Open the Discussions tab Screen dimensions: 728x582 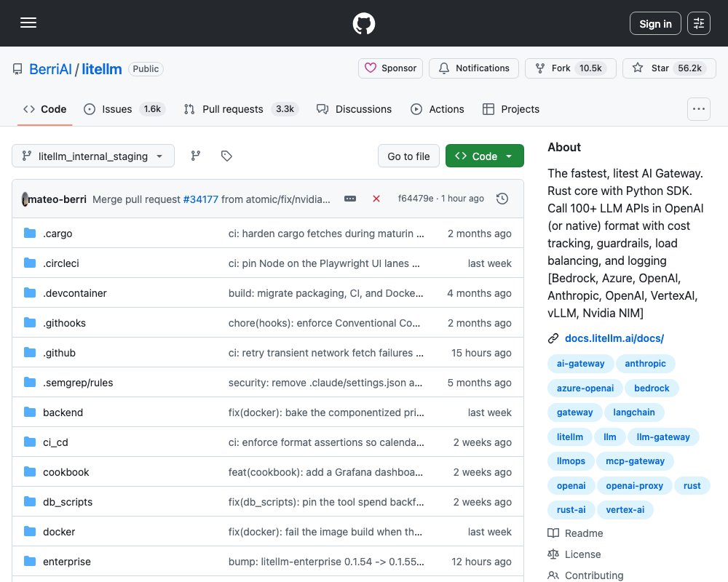(x=354, y=109)
